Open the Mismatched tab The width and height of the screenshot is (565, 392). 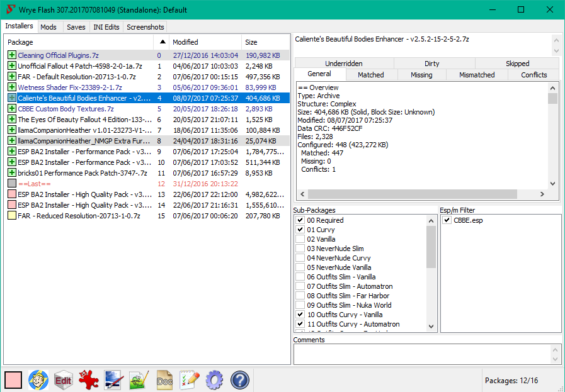pyautogui.click(x=477, y=74)
